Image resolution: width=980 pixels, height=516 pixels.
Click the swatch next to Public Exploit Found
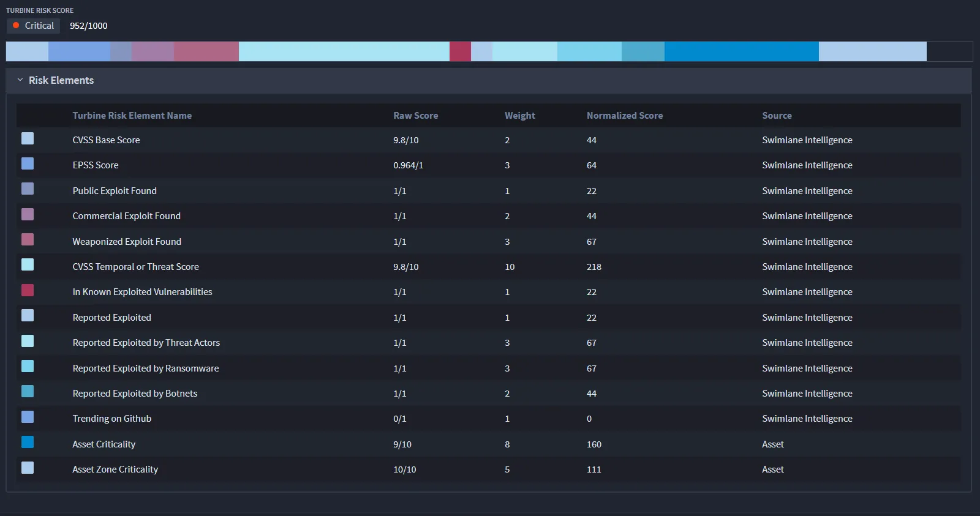28,189
